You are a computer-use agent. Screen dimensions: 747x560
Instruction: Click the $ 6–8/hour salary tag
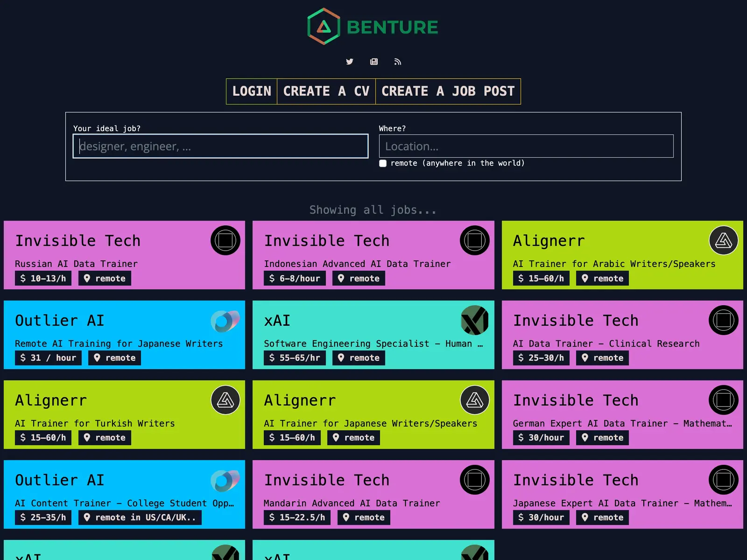click(x=295, y=279)
